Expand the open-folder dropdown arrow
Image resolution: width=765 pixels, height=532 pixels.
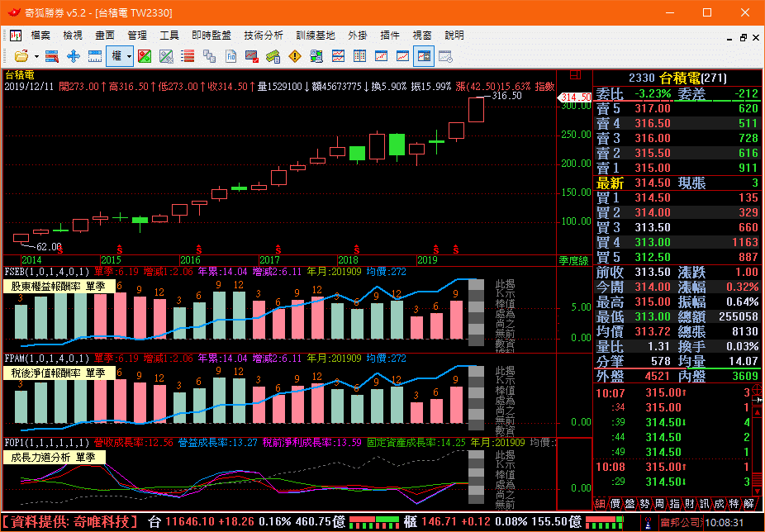(36, 57)
